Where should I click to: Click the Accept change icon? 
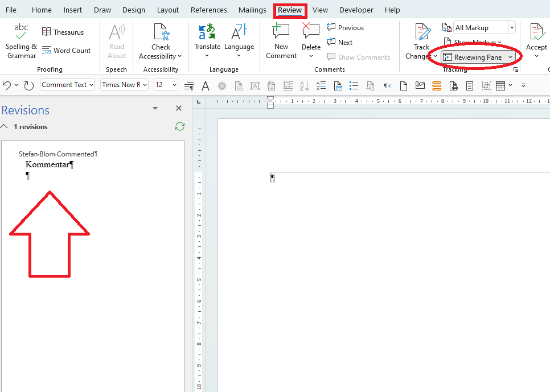537,32
